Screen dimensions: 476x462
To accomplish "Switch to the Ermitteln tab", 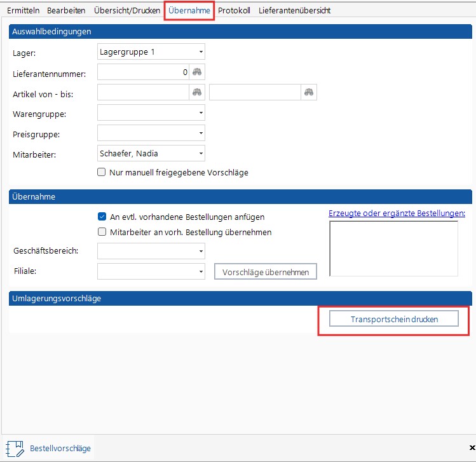I will pos(24,11).
